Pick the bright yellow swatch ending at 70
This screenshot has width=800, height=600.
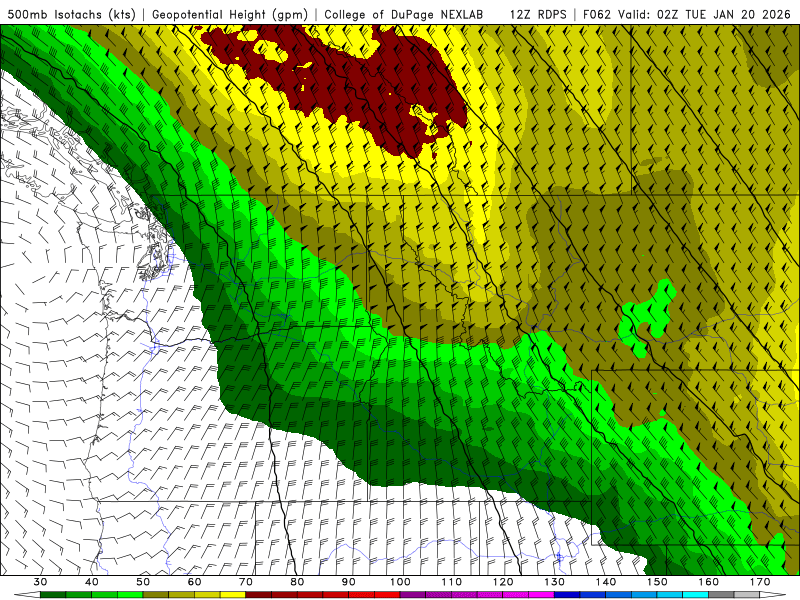pyautogui.click(x=233, y=594)
